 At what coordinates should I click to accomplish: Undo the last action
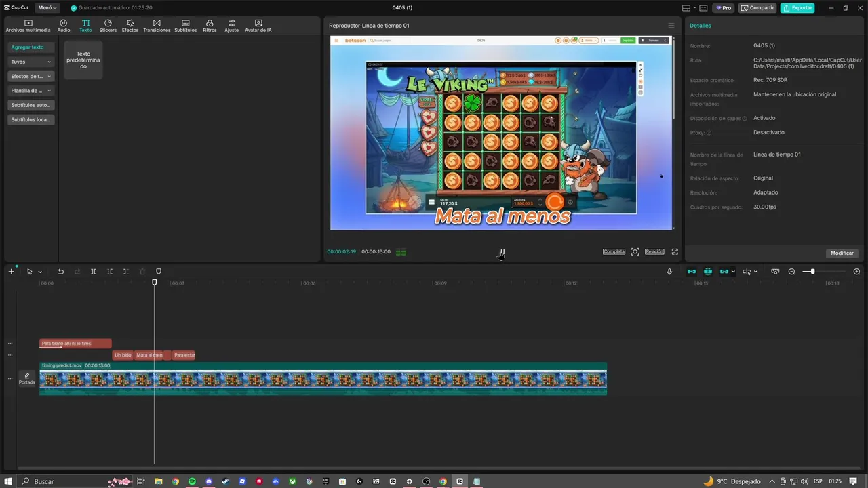click(x=60, y=272)
